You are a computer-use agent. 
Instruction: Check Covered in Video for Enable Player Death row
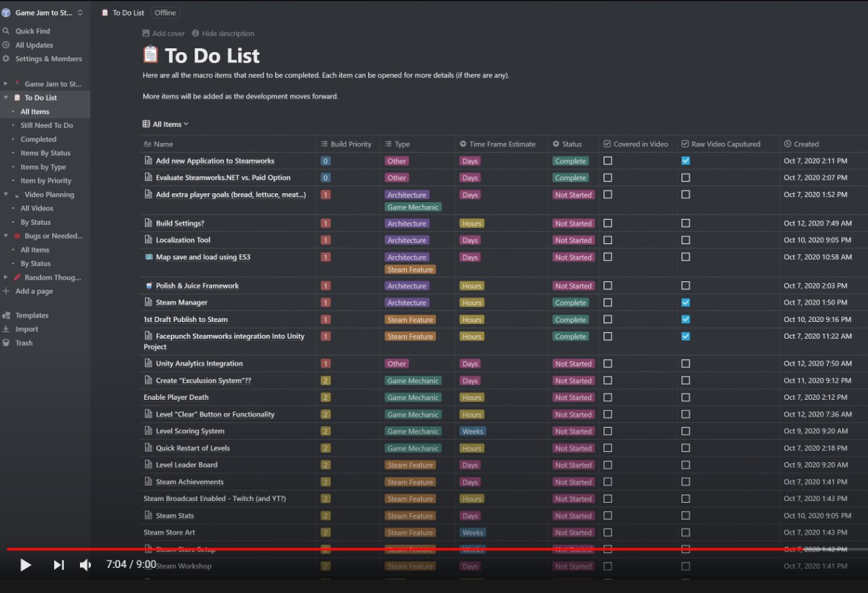(608, 397)
